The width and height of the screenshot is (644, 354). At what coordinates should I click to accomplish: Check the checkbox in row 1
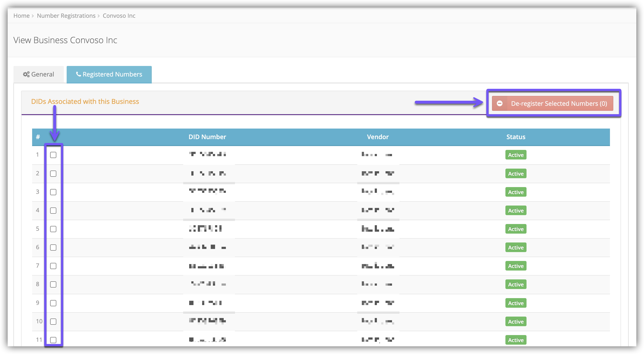[x=53, y=155]
